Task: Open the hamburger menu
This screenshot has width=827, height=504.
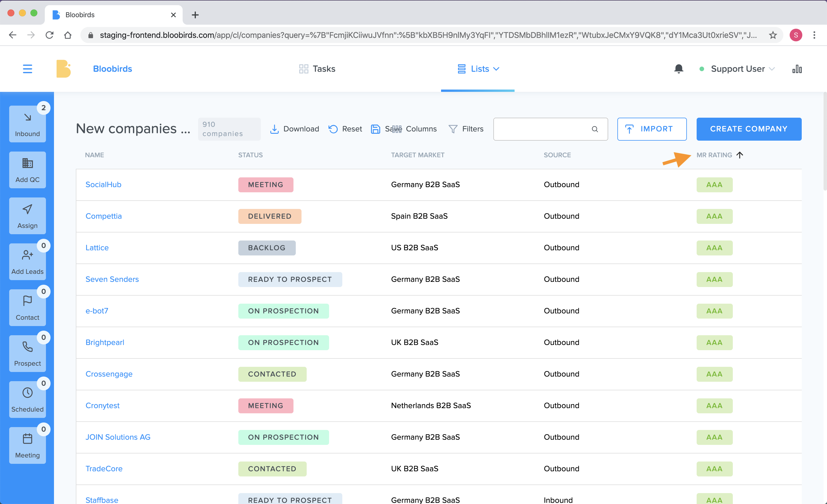Action: (x=28, y=69)
